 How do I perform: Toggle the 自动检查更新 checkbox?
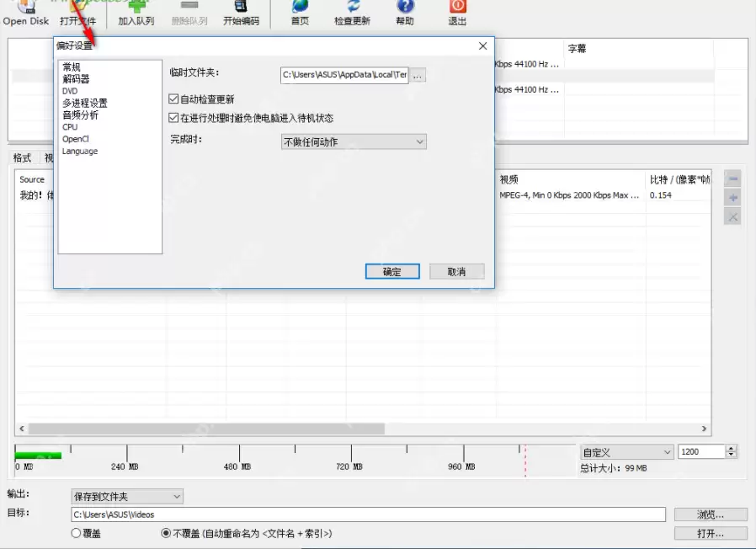(x=173, y=99)
